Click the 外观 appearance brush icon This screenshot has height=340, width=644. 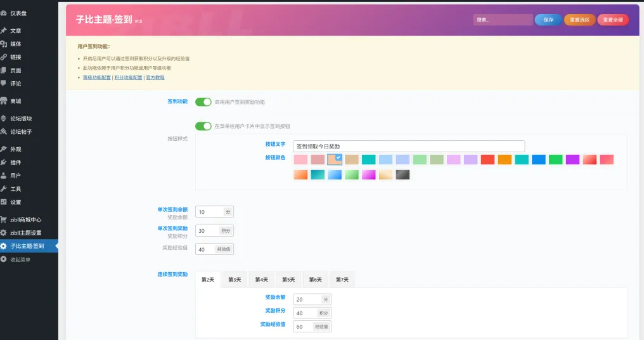coord(3,149)
